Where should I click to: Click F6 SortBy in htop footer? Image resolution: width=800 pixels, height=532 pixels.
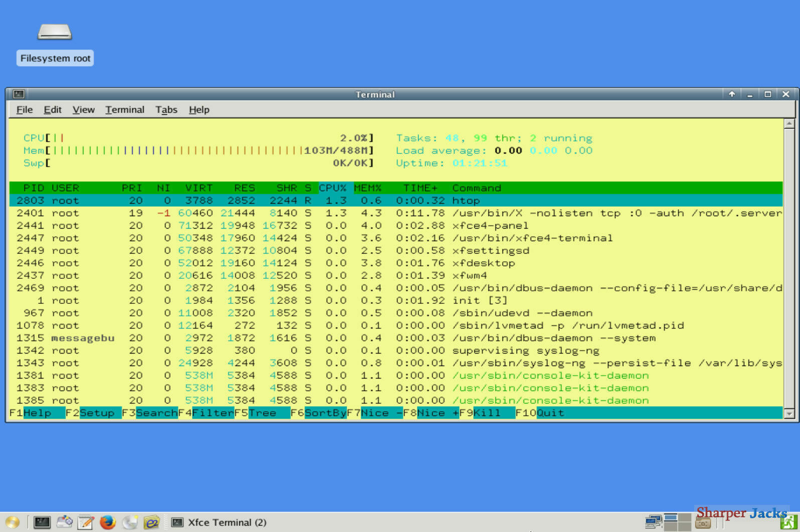click(318, 413)
